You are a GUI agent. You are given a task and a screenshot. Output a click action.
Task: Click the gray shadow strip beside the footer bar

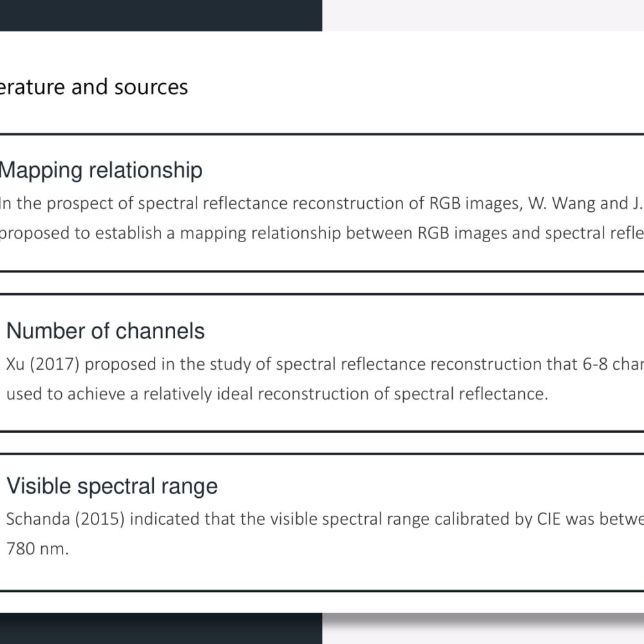pyautogui.click(x=483, y=619)
